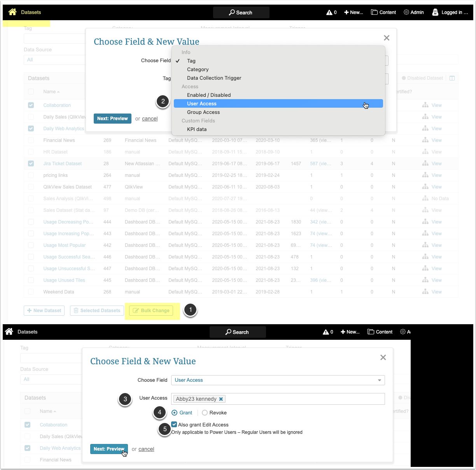
Task: Select KPI data option
Action: (278, 129)
